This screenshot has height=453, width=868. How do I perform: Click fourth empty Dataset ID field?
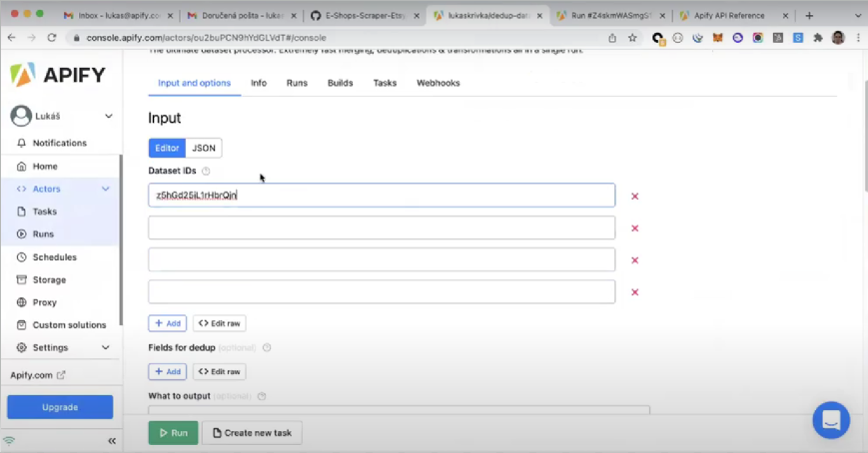click(382, 292)
